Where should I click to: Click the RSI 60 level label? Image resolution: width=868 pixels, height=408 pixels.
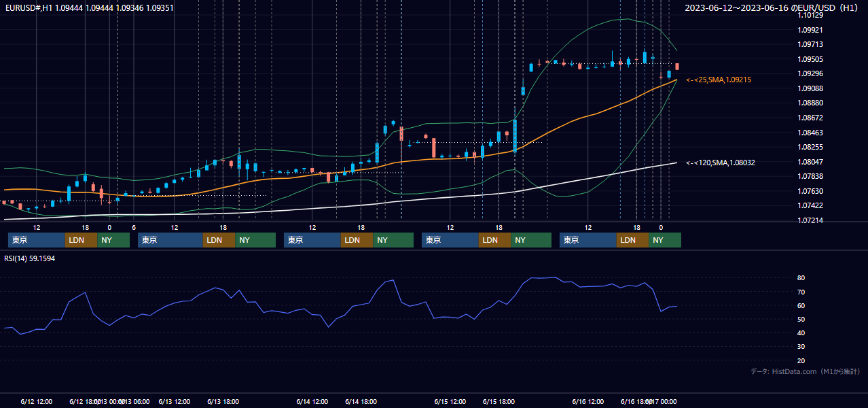[x=801, y=305]
